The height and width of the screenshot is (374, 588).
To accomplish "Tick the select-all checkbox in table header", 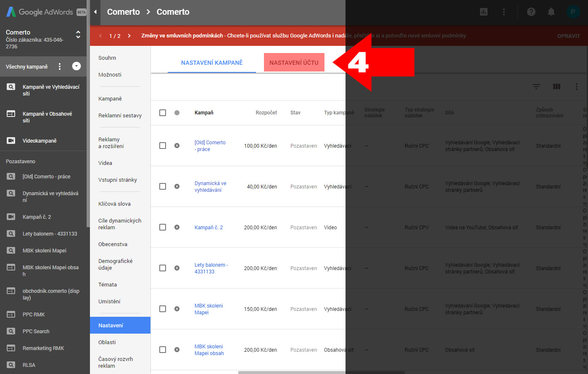I will 163,113.
